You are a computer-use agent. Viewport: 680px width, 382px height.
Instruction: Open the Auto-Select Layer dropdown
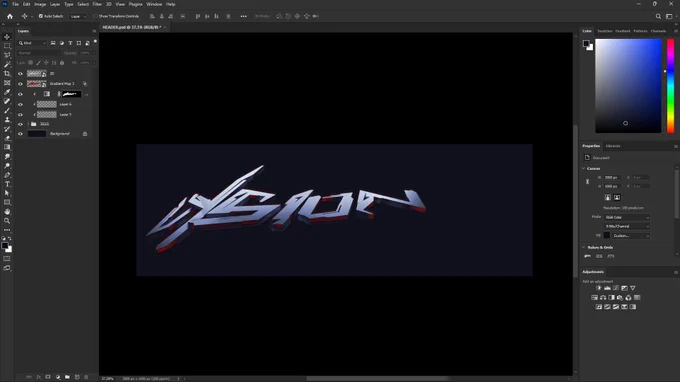(x=78, y=16)
